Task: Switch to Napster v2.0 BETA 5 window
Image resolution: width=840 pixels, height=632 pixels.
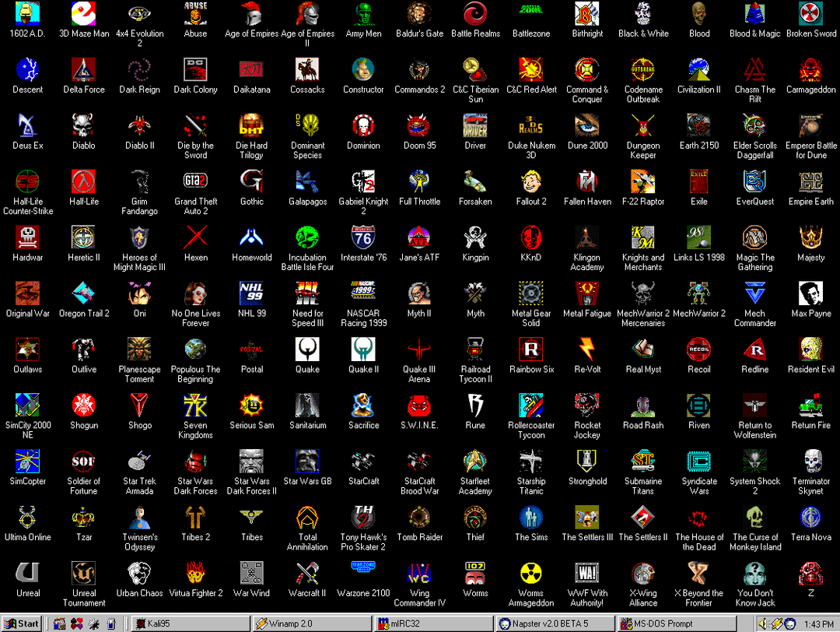Action: click(x=555, y=623)
